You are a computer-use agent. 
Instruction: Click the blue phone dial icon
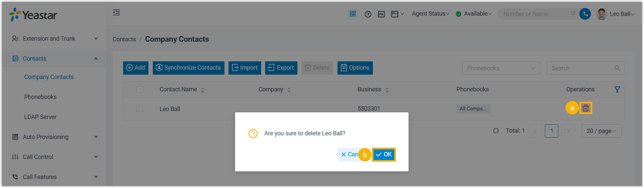pos(585,14)
